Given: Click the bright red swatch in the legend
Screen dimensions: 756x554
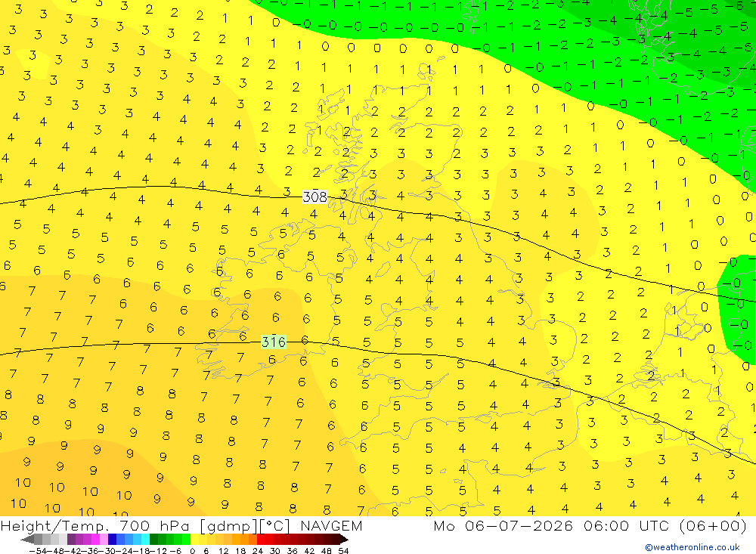Looking at the screenshot, I should click(261, 540).
